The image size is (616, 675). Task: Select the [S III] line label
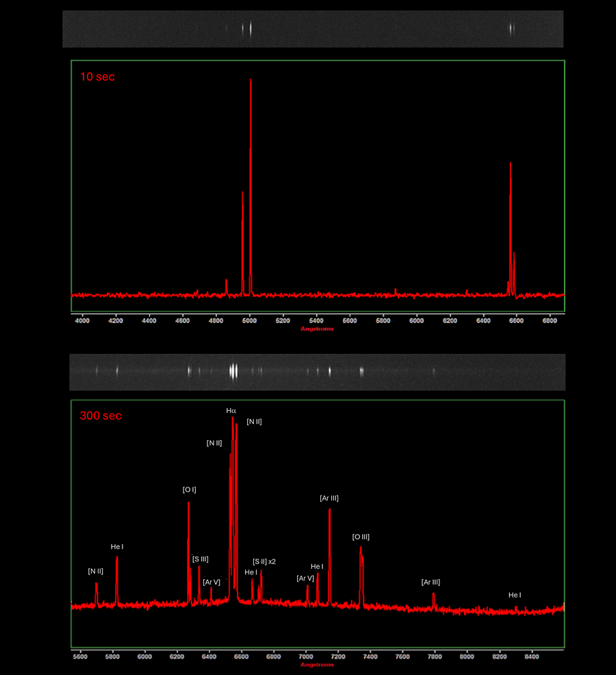tap(201, 559)
